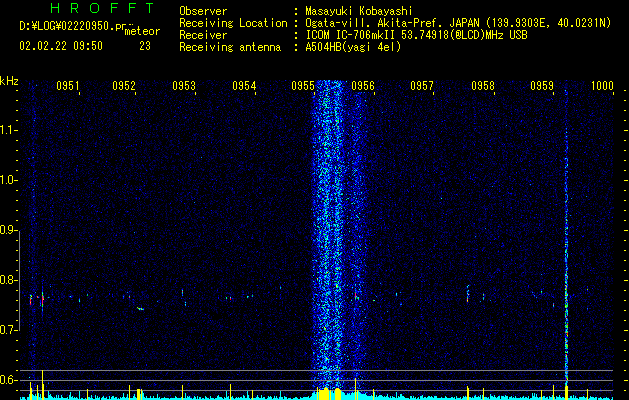Screen dimensions: 629x400
Task: Select the ICOM IC-706mkII receiver text
Action: [x=416, y=35]
